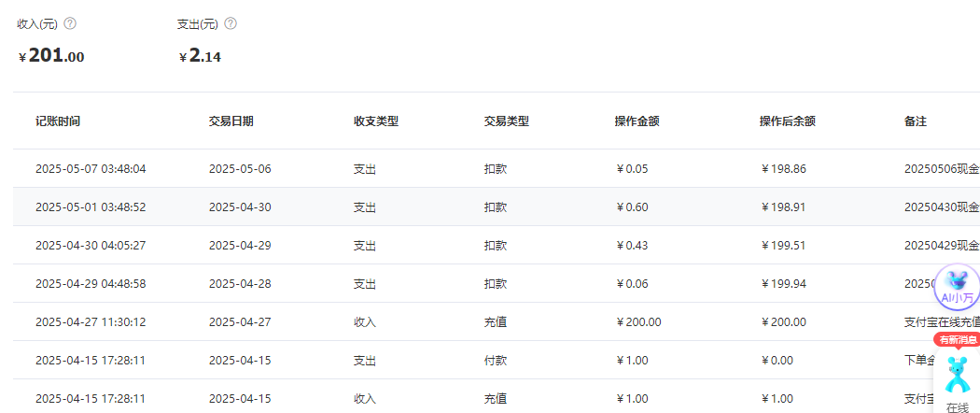Click the 收支类型 column header
980x413 pixels.
tap(375, 121)
